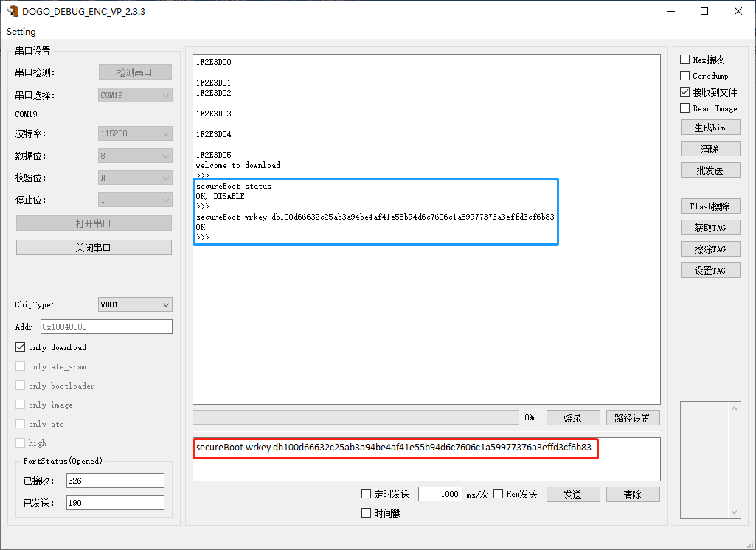Enable the Hex接收 checkbox
This screenshot has height=550, width=756.
pyautogui.click(x=684, y=59)
